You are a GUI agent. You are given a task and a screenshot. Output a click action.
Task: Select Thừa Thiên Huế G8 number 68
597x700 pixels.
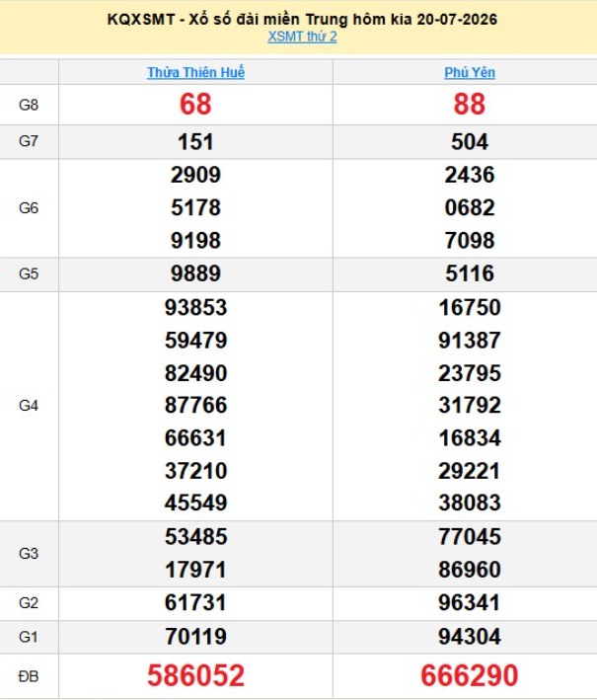coord(195,105)
